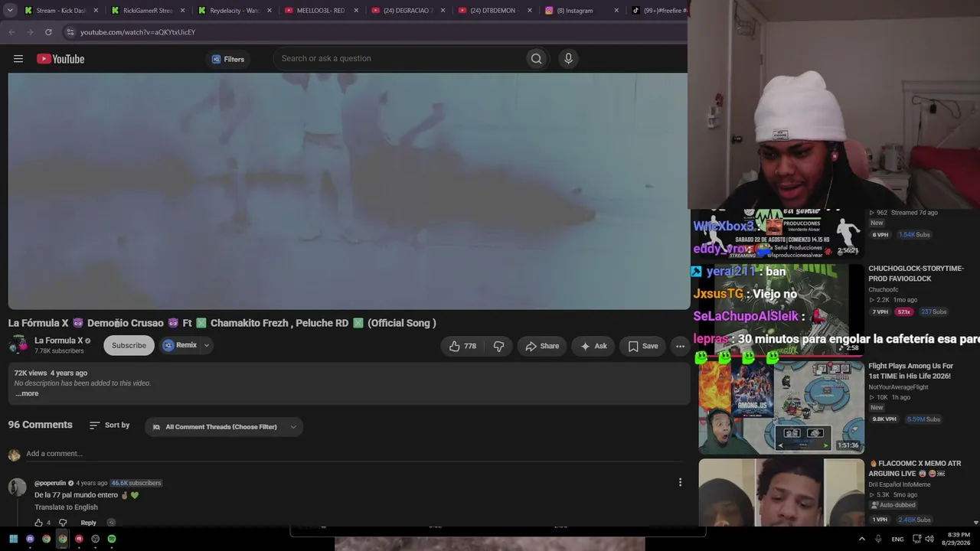The image size is (980, 551).
Task: Subscribe to La Formula X
Action: [129, 345]
